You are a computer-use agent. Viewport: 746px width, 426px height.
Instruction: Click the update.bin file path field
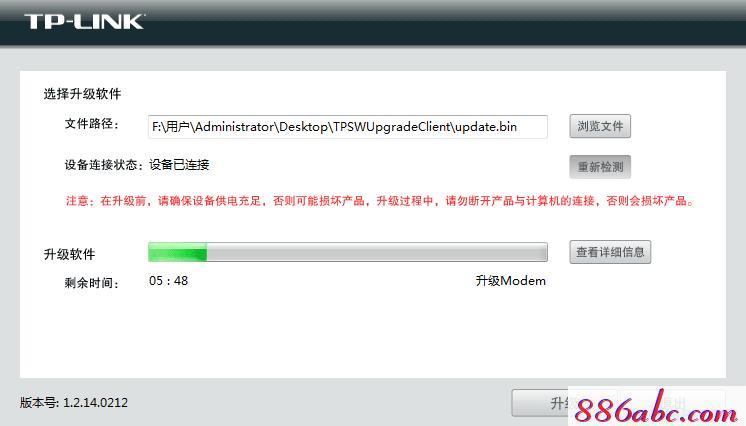point(348,127)
